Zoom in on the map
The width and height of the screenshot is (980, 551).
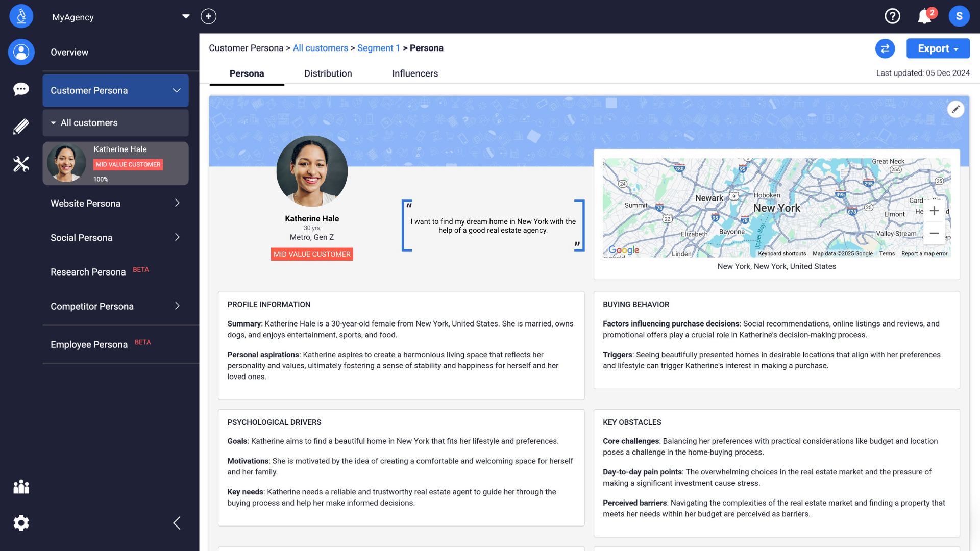tap(934, 211)
